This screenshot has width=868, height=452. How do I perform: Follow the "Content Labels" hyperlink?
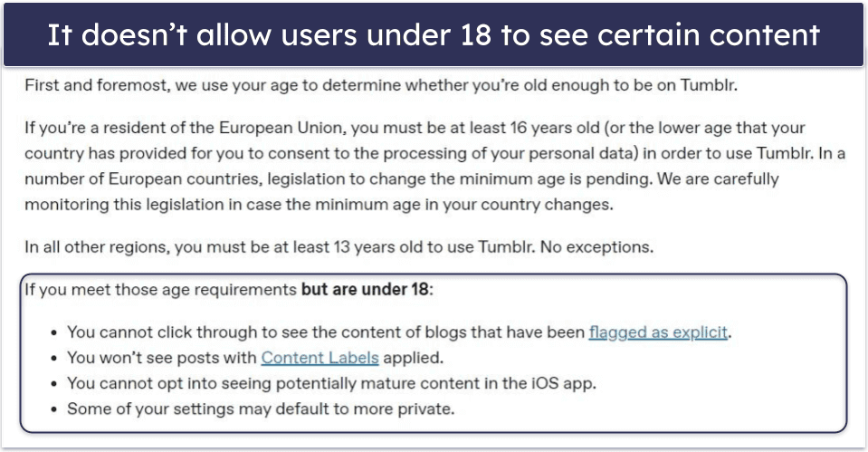(x=320, y=358)
